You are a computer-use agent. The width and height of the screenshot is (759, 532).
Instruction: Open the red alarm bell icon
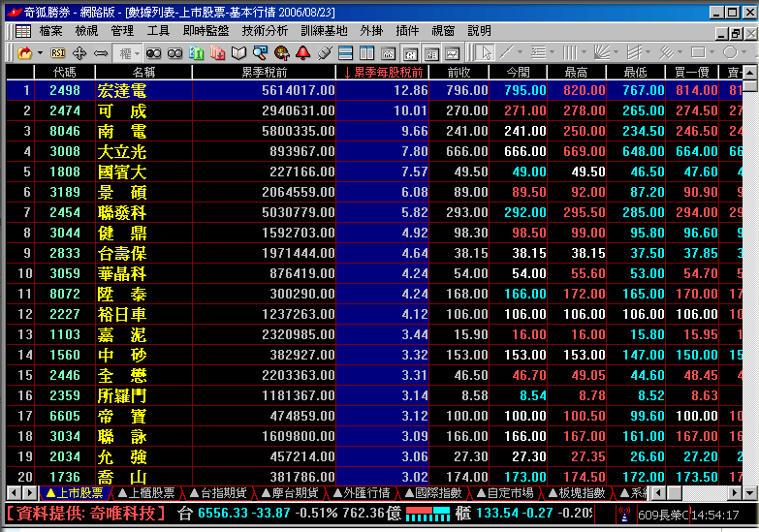click(x=303, y=52)
